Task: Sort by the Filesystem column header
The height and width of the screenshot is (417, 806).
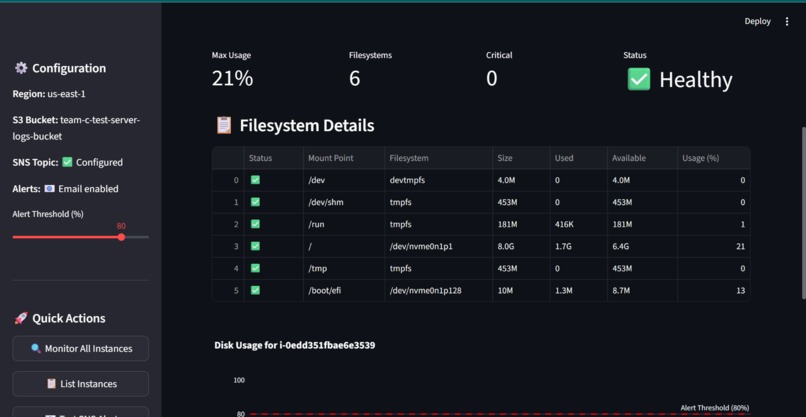Action: pos(438,158)
